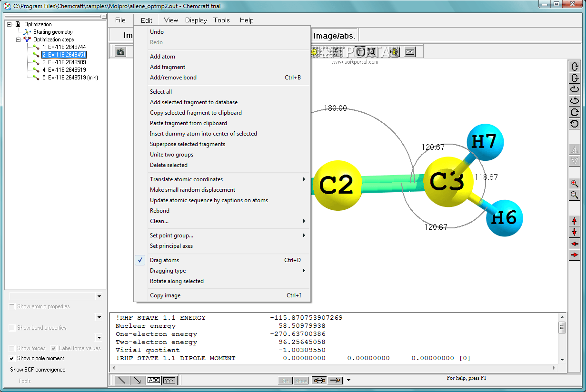
Task: Select Starting geometry tree item
Action: click(53, 32)
